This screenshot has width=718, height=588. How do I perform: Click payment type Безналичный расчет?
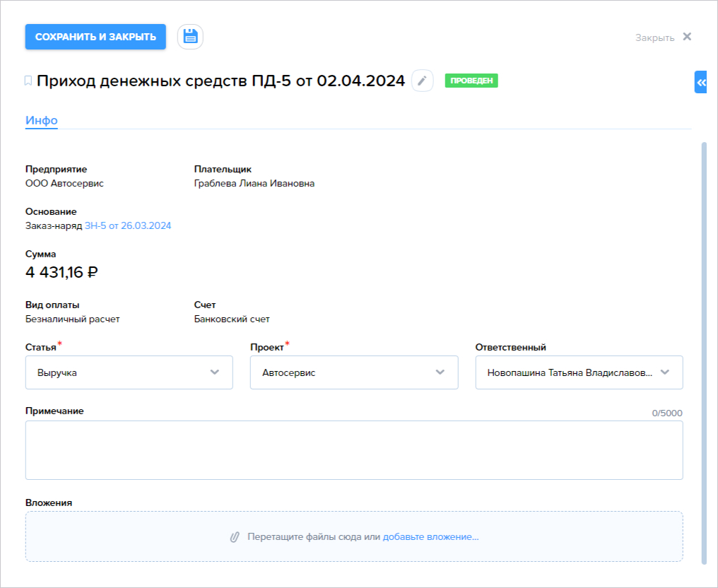pos(72,319)
